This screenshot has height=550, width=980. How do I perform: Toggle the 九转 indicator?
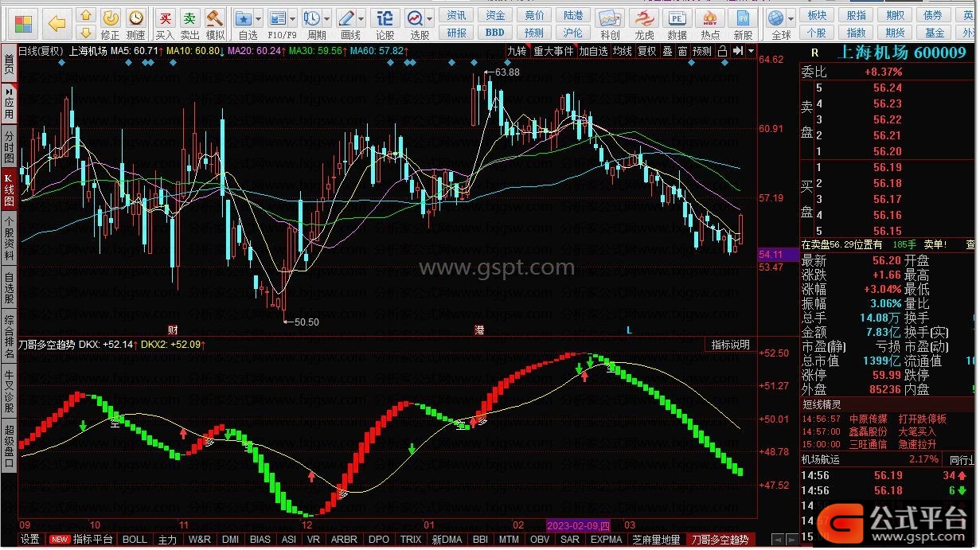coord(517,51)
